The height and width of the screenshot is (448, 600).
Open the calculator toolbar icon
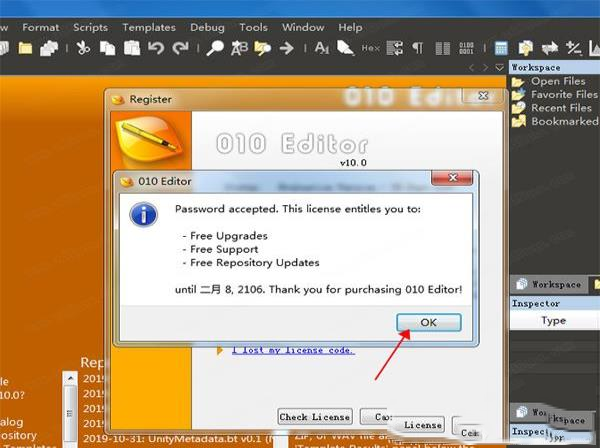pyautogui.click(x=501, y=48)
